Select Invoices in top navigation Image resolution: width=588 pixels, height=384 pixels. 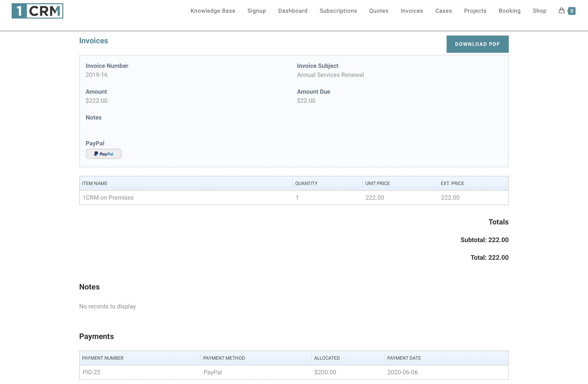tap(412, 11)
